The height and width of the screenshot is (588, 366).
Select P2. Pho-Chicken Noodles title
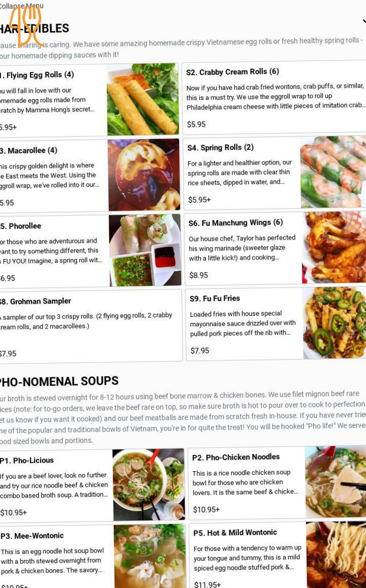click(x=236, y=457)
